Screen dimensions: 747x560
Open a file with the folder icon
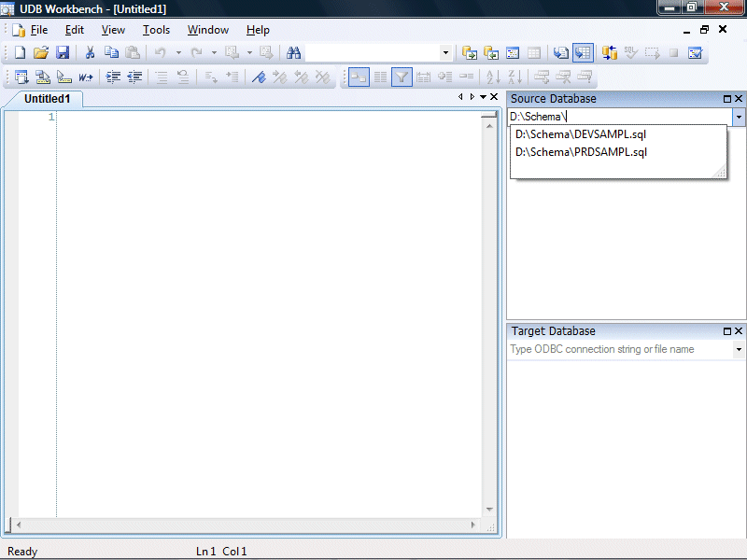(x=41, y=52)
